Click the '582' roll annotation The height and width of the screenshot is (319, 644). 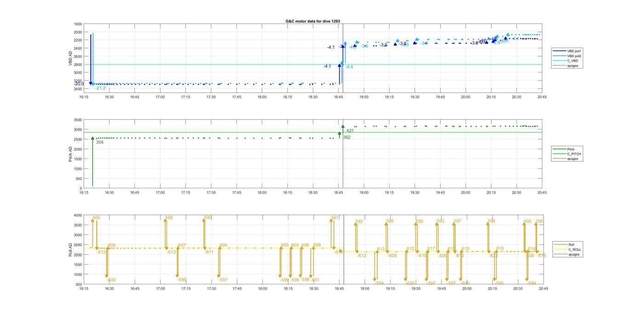click(x=359, y=222)
